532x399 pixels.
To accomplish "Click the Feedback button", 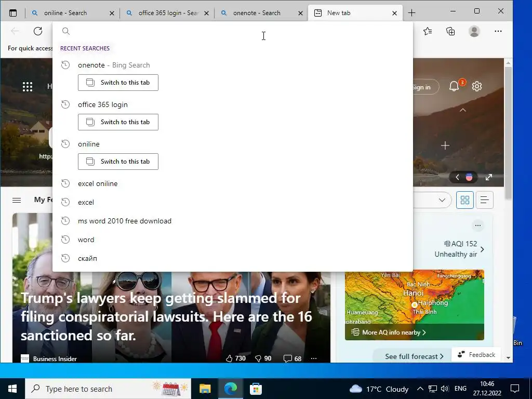I will click(476, 354).
